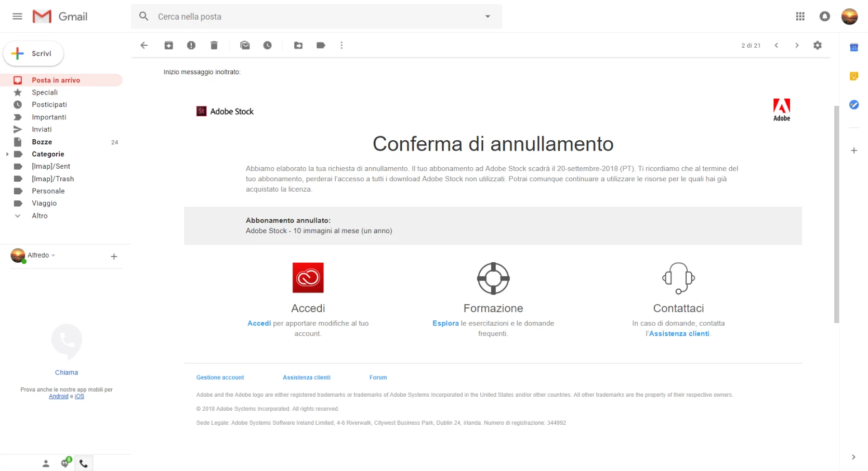
Task: Switch to the contacts tab icon at bottom
Action: (x=46, y=463)
